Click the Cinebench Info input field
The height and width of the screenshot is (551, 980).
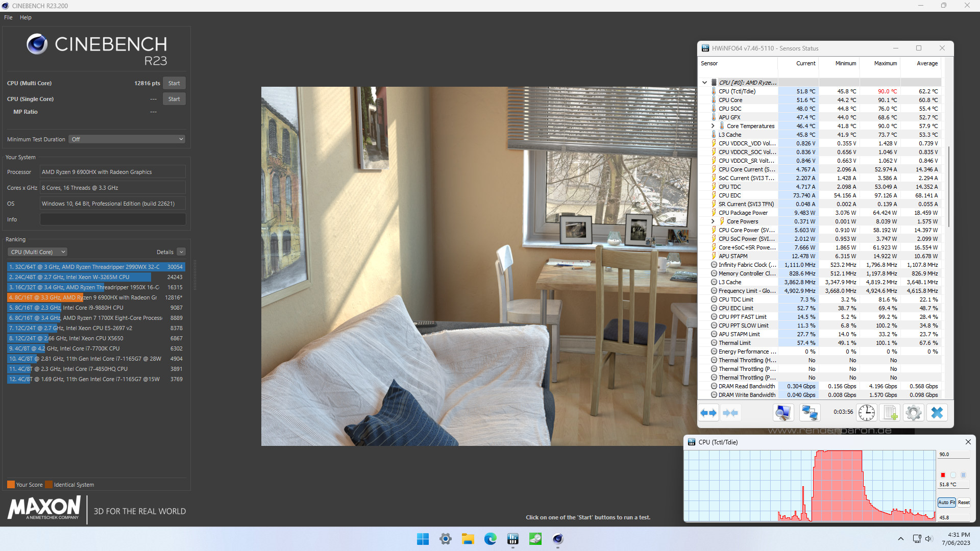(x=113, y=219)
